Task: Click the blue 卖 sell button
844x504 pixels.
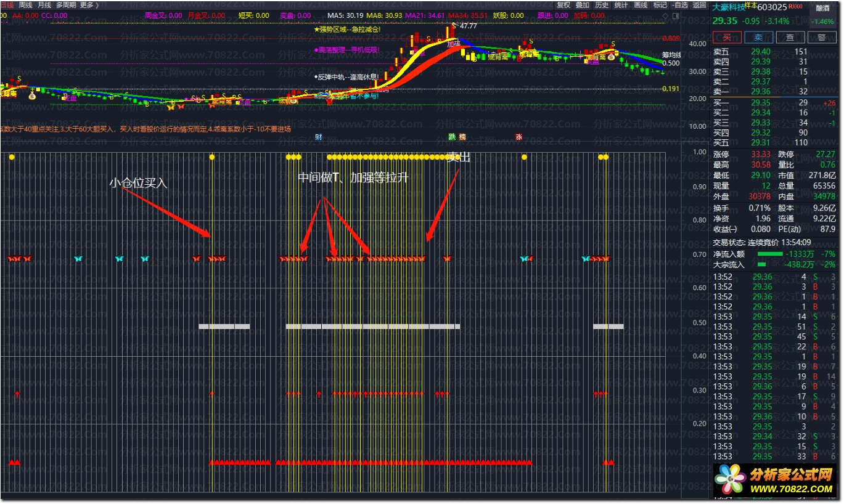Action: pyautogui.click(x=759, y=37)
